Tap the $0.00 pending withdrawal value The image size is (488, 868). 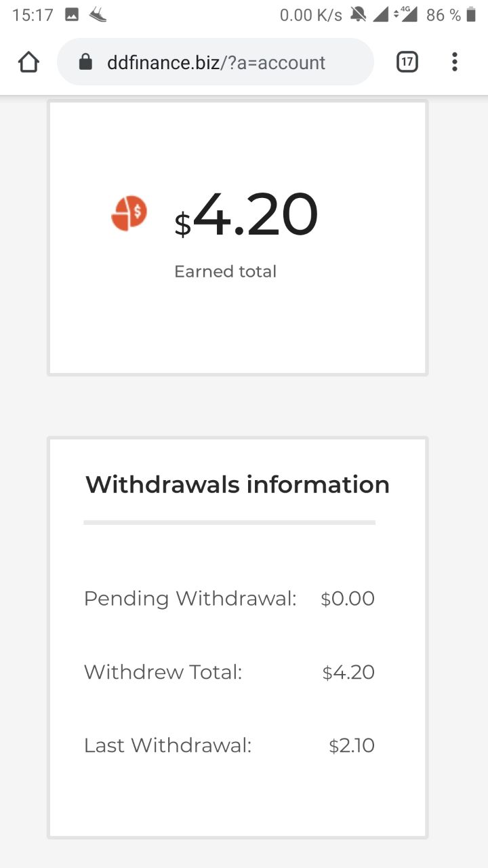(x=348, y=598)
